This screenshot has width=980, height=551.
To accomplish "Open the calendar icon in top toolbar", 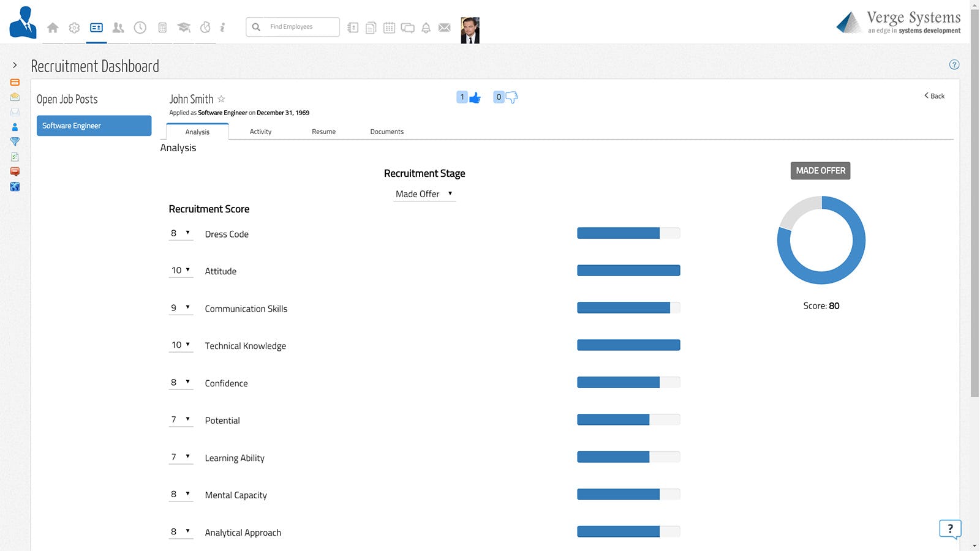I will [x=389, y=28].
